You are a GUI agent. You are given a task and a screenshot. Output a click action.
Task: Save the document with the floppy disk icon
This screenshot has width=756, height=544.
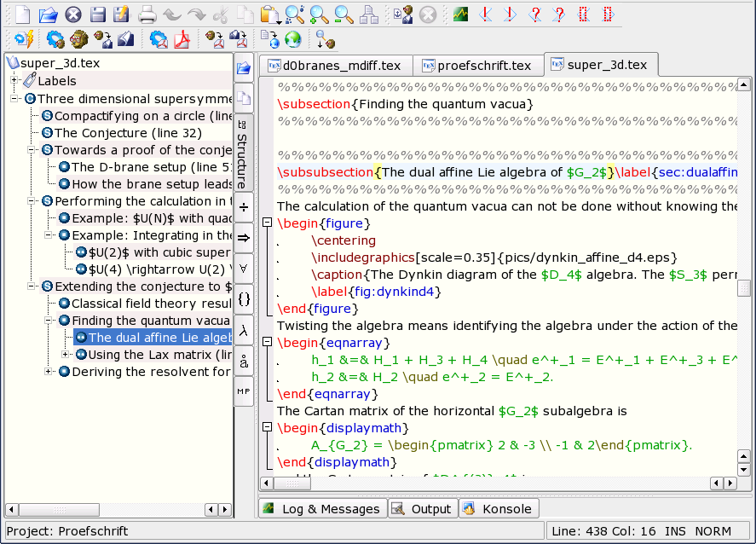[x=97, y=14]
